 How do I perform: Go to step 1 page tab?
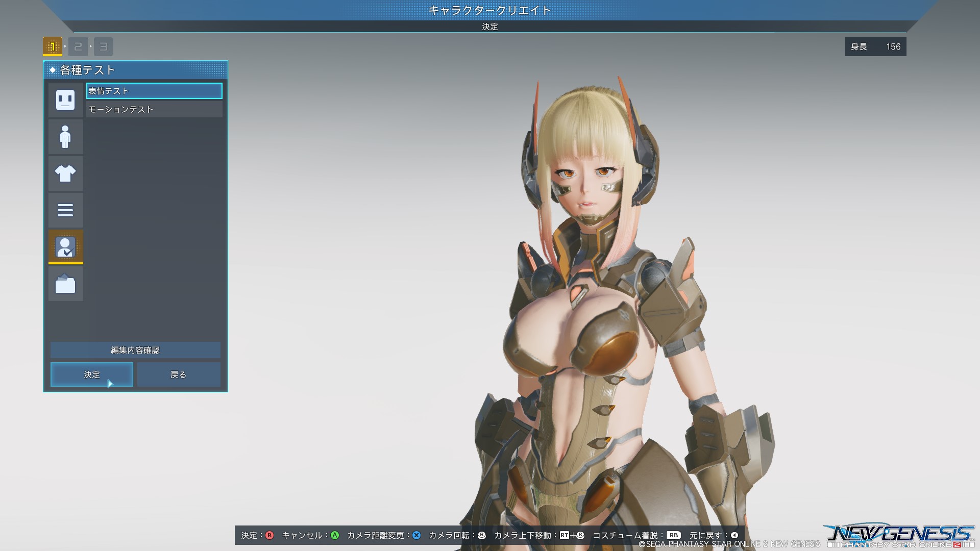[53, 46]
